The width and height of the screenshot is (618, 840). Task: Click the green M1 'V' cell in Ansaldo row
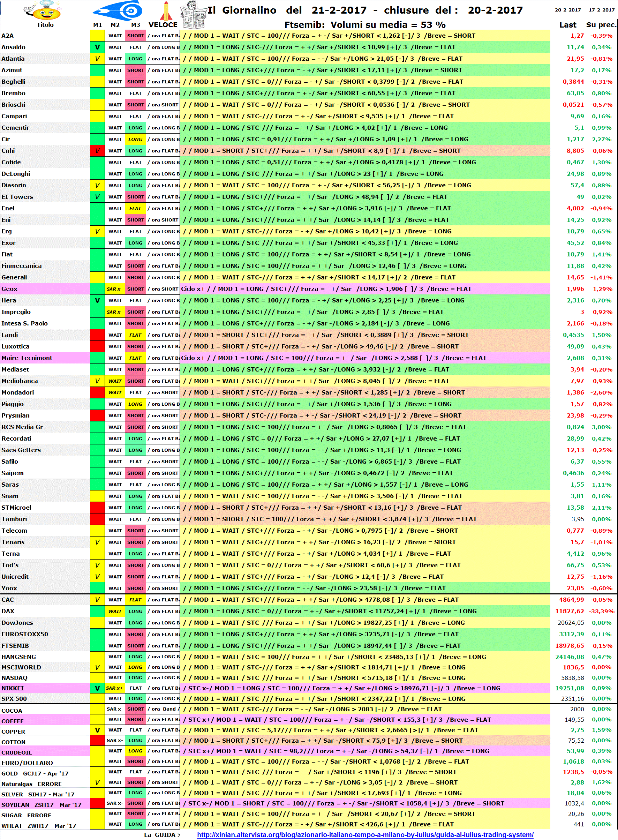click(x=97, y=47)
